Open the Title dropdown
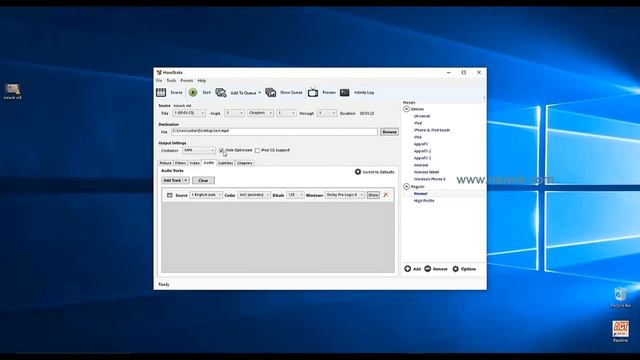The width and height of the screenshot is (640, 360). 189,113
